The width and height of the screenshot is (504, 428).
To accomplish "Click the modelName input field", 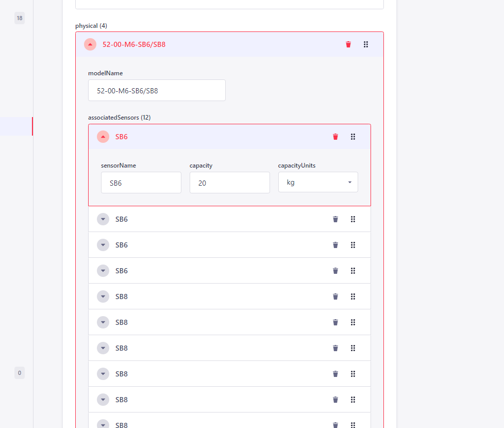I will (x=157, y=90).
